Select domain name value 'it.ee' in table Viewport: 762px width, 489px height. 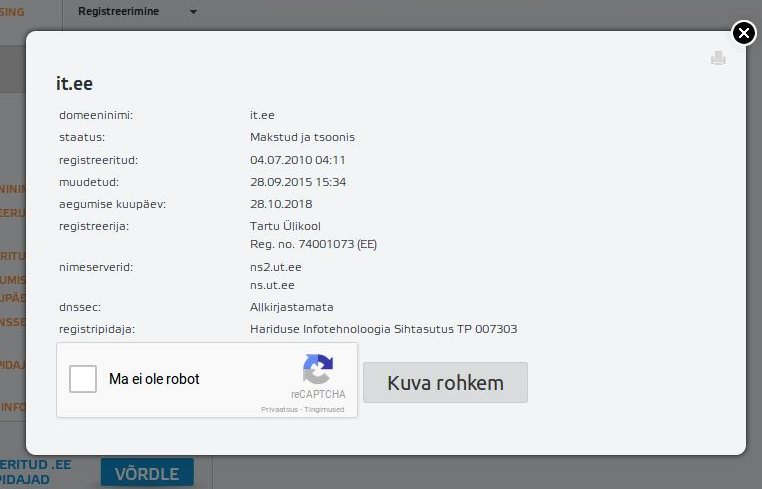(x=262, y=115)
